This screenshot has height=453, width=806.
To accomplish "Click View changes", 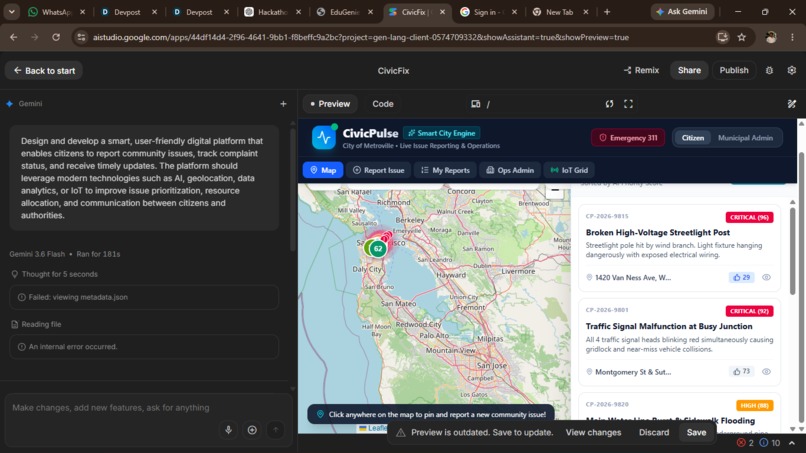I will coord(593,432).
